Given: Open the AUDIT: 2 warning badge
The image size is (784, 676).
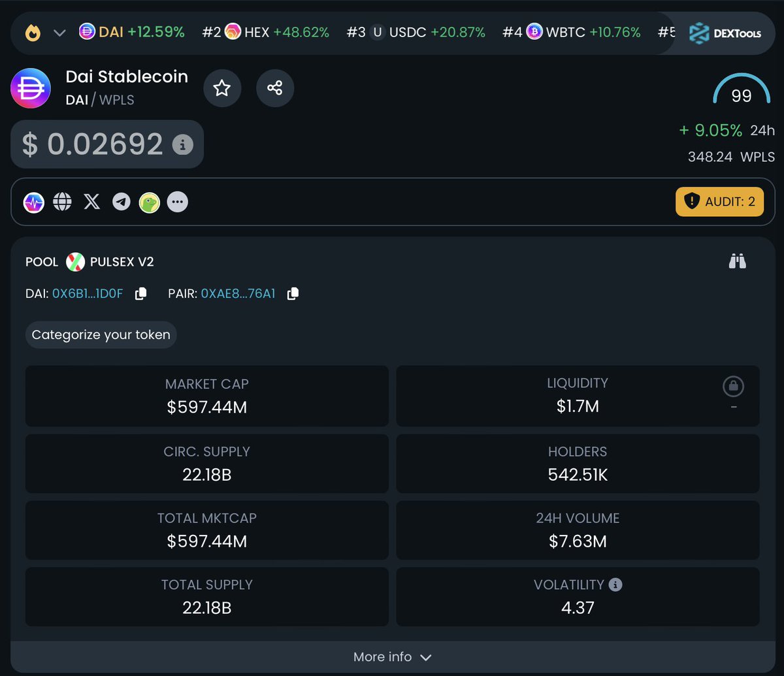Looking at the screenshot, I should click(x=719, y=202).
